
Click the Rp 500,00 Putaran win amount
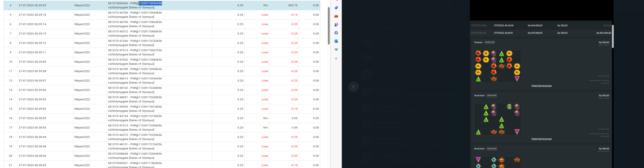pos(604,42)
